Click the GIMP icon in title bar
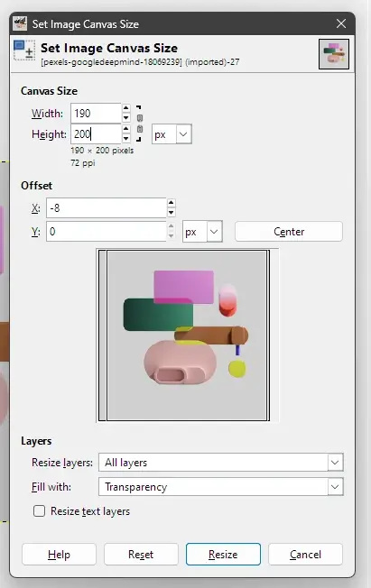371x588 pixels. click(x=20, y=23)
